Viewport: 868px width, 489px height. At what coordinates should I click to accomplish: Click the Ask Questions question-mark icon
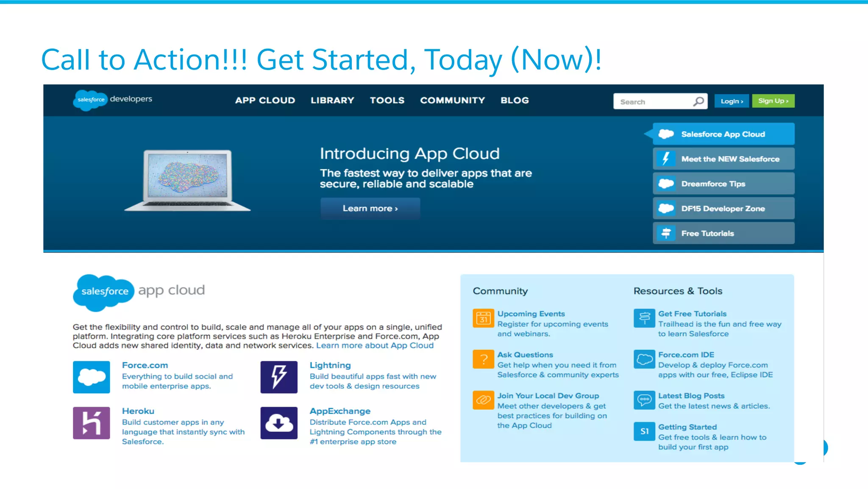pyautogui.click(x=483, y=359)
